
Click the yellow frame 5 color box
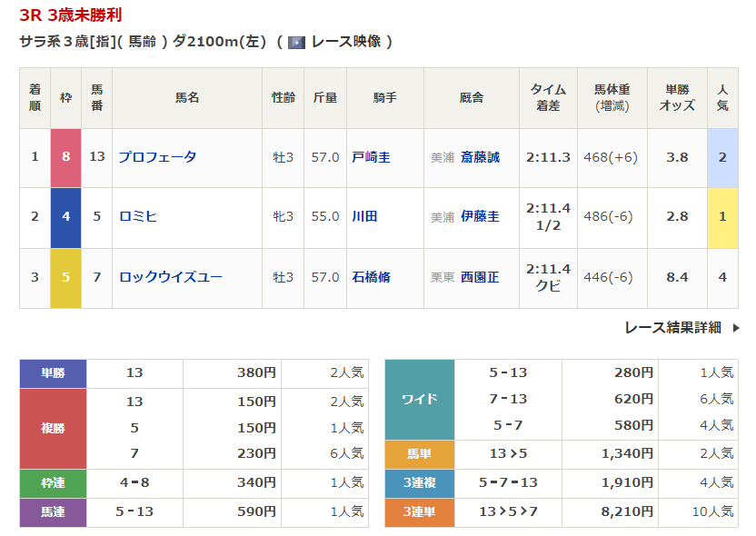pyautogui.click(x=65, y=276)
